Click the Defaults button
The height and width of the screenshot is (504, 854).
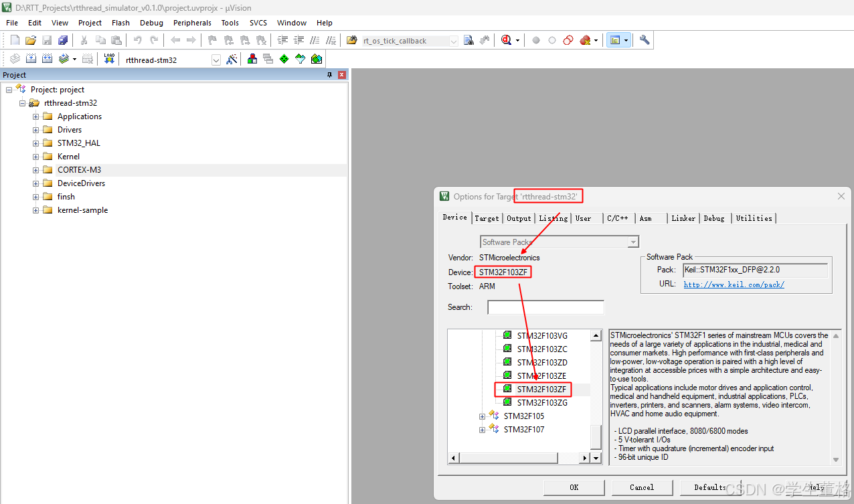[709, 487]
